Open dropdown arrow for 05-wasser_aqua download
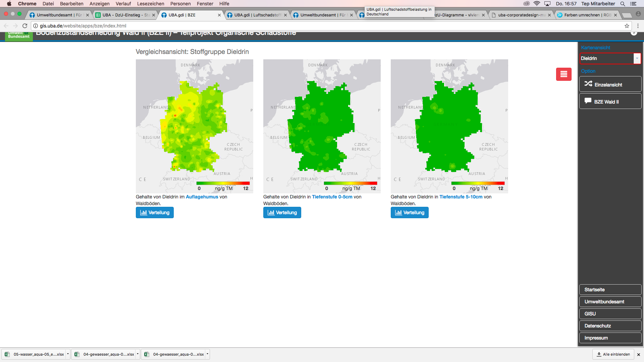 pyautogui.click(x=68, y=354)
